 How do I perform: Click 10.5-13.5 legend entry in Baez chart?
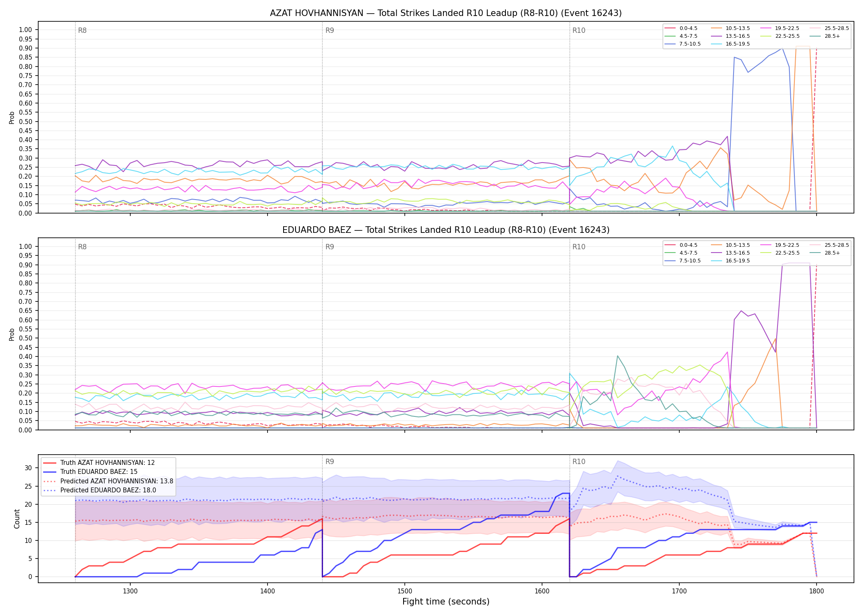click(730, 245)
